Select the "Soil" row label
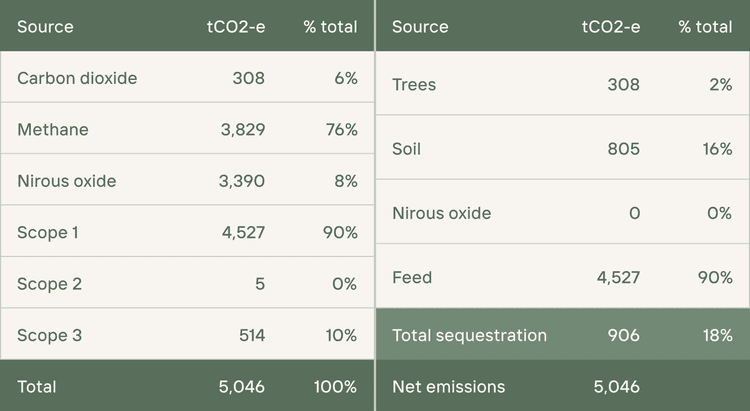 406,149
